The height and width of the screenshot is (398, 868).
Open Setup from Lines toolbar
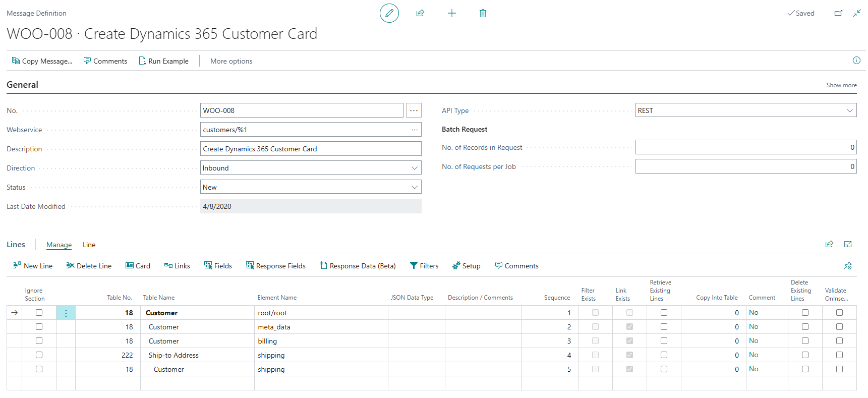point(466,266)
